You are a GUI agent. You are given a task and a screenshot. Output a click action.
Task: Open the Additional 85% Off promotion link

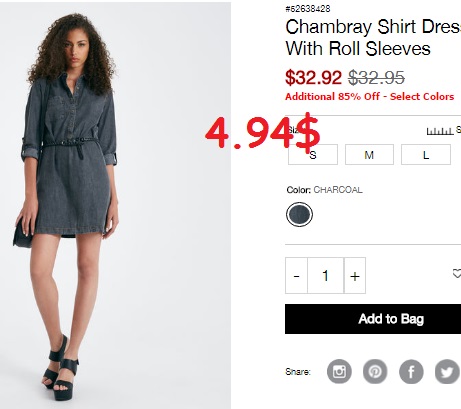point(369,97)
